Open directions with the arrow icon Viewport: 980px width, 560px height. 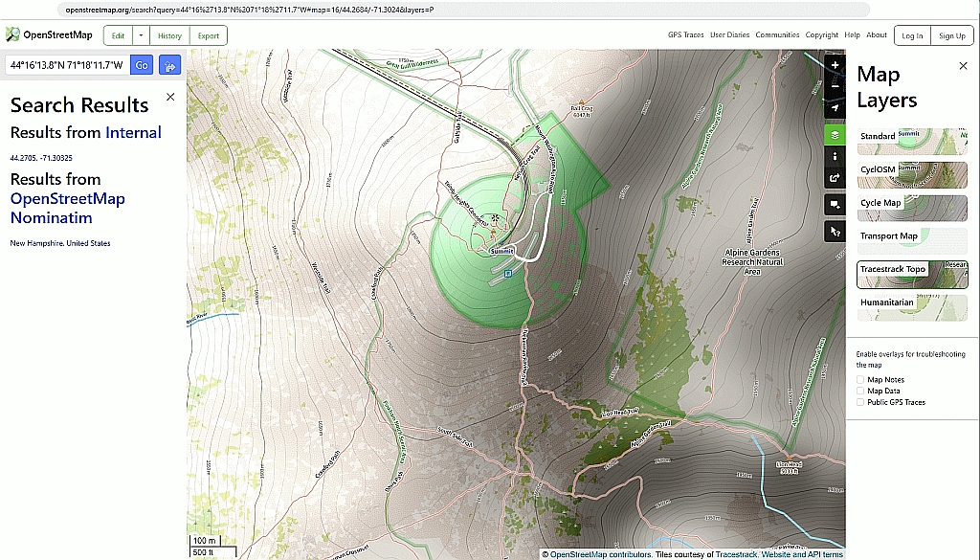(170, 65)
